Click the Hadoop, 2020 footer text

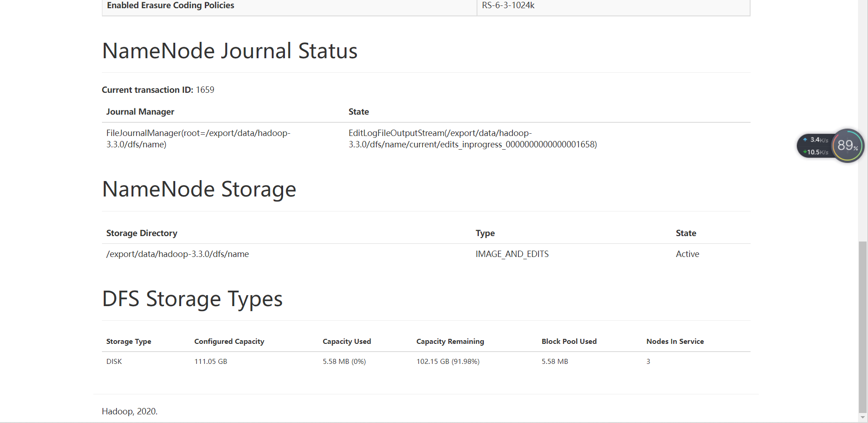point(130,412)
